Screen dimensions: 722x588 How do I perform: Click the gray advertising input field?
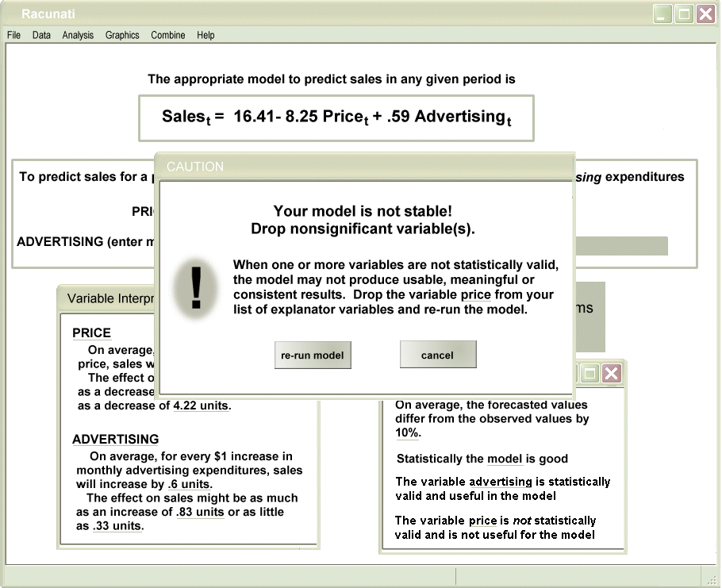619,246
